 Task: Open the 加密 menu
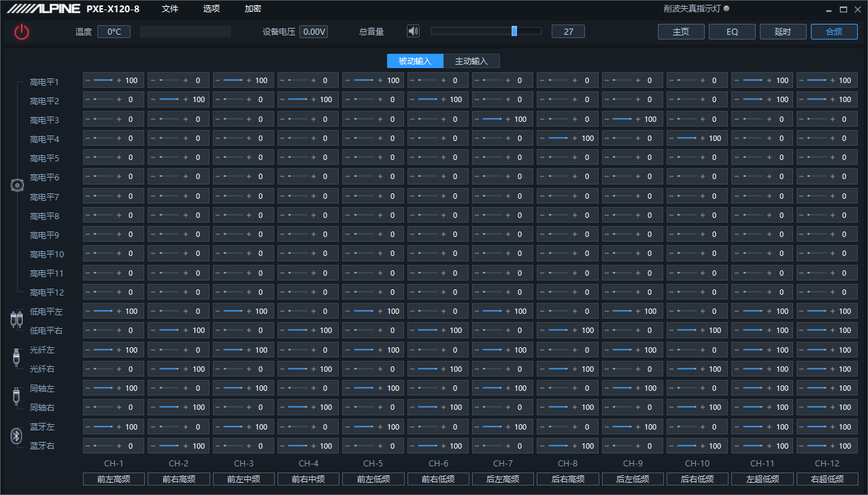[x=253, y=9]
